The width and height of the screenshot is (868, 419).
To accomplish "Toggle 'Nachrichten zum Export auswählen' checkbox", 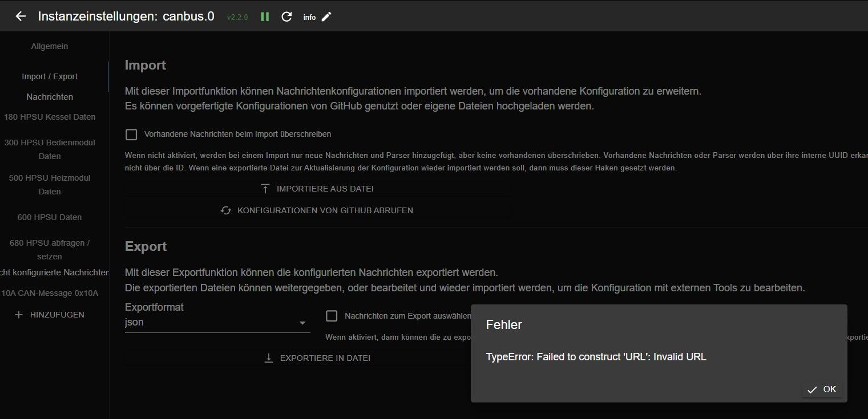I will pyautogui.click(x=332, y=316).
